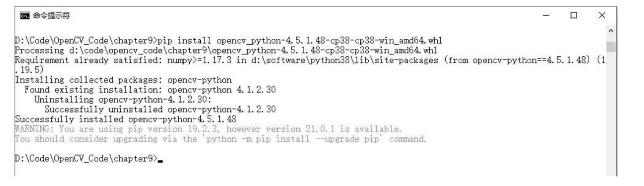This screenshot has height=186, width=644.
Task: Click the blinking cursor after chapter9> prompt
Action: click(x=160, y=161)
